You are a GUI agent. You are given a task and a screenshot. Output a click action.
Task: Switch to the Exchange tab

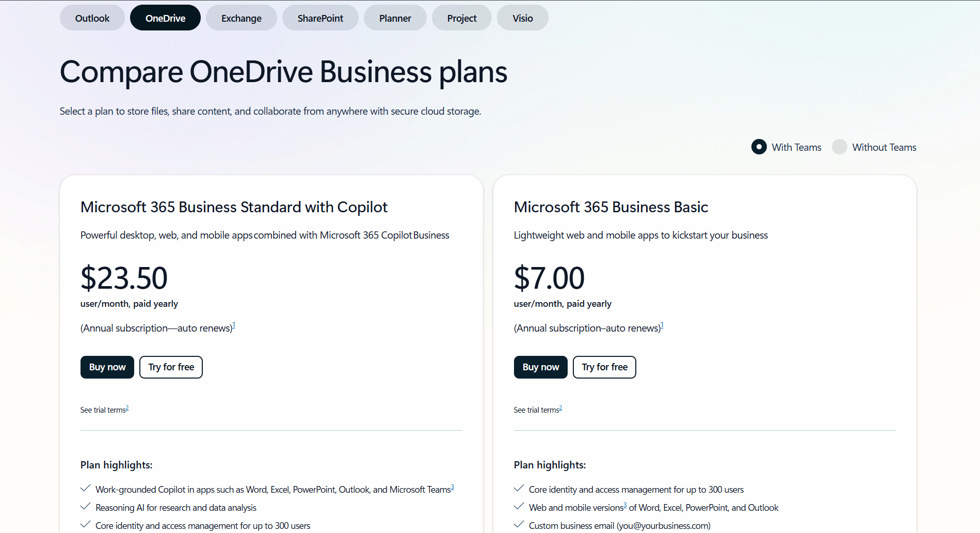pyautogui.click(x=241, y=18)
